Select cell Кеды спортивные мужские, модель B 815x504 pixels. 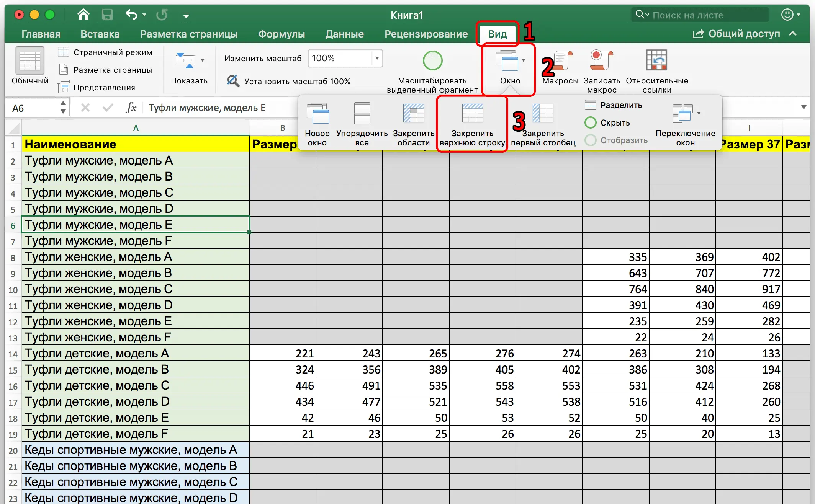[x=136, y=466]
